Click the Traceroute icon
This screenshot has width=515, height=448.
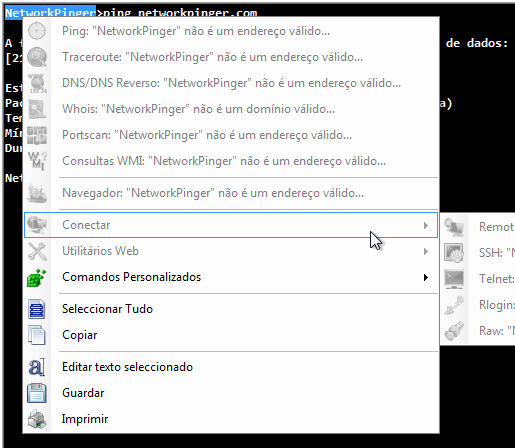(x=37, y=57)
